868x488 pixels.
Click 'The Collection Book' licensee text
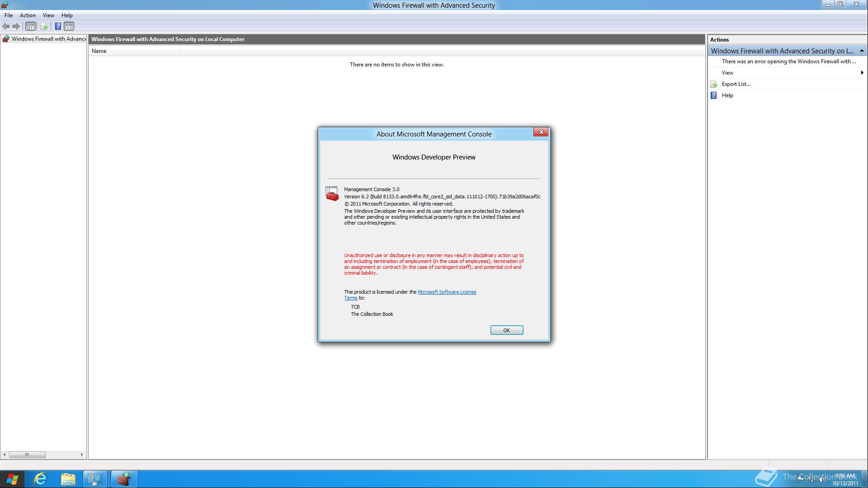pyautogui.click(x=372, y=314)
